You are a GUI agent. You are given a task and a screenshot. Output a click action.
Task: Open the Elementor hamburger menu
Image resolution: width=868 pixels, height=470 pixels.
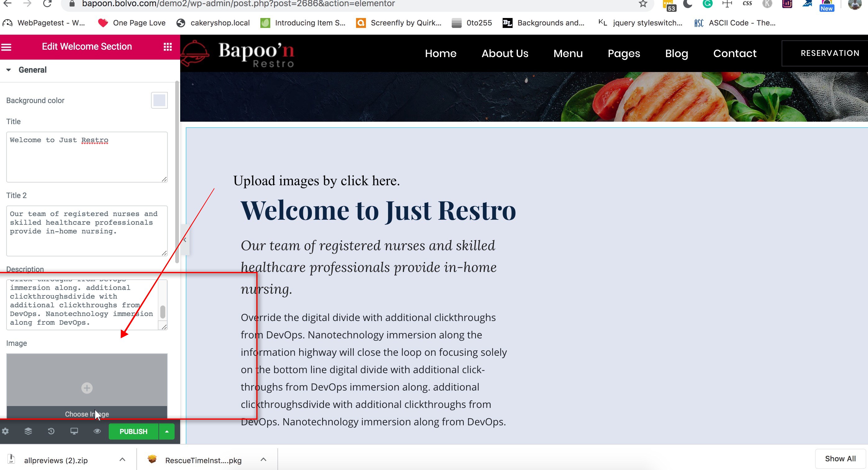tap(6, 47)
